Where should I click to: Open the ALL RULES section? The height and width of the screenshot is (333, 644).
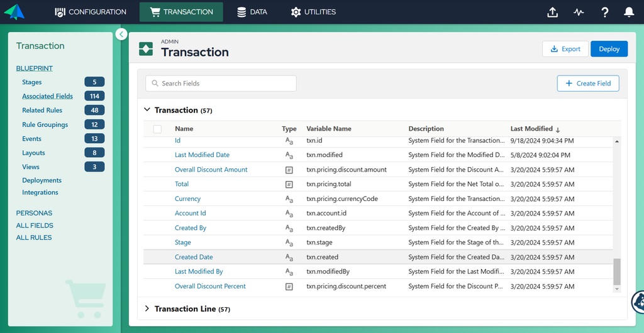[x=34, y=238]
